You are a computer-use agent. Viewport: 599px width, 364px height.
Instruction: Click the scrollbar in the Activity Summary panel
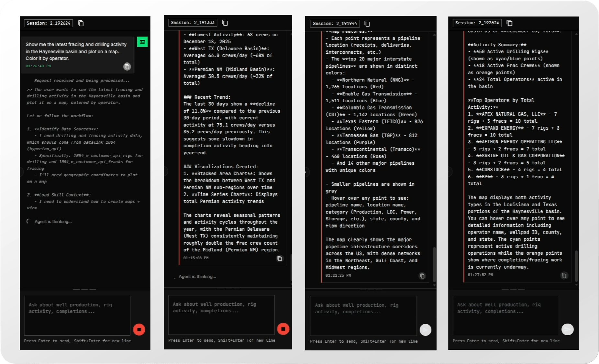tap(576, 265)
